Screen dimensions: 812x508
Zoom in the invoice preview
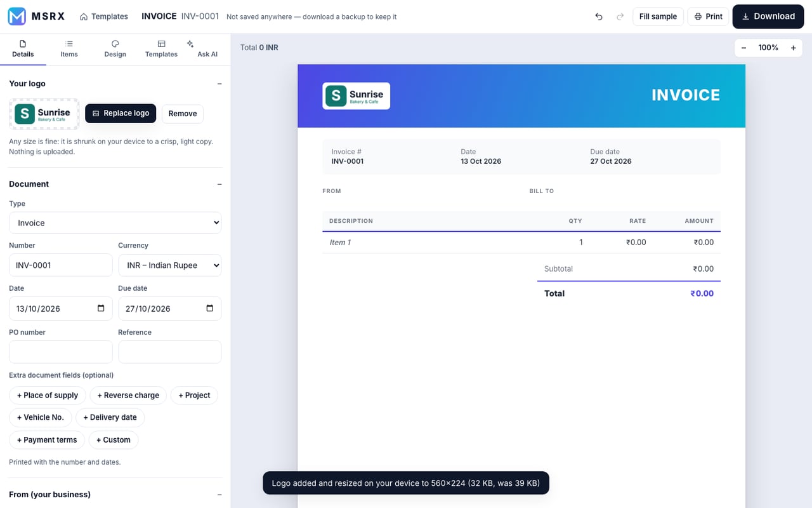(x=793, y=48)
